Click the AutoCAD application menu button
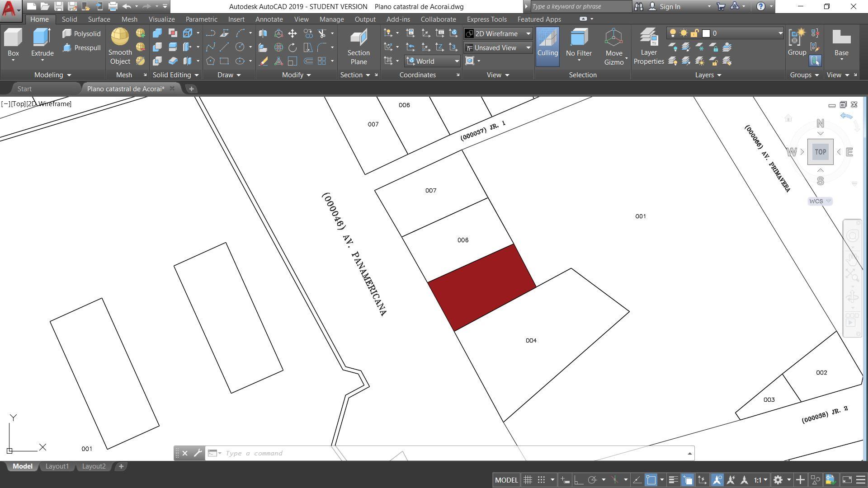 pos(11,10)
